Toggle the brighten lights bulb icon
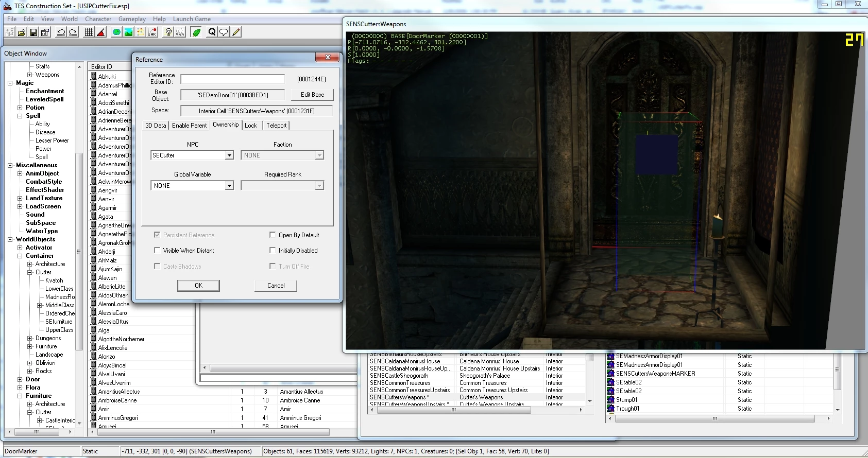Viewport: 868px width, 458px height. coord(168,32)
